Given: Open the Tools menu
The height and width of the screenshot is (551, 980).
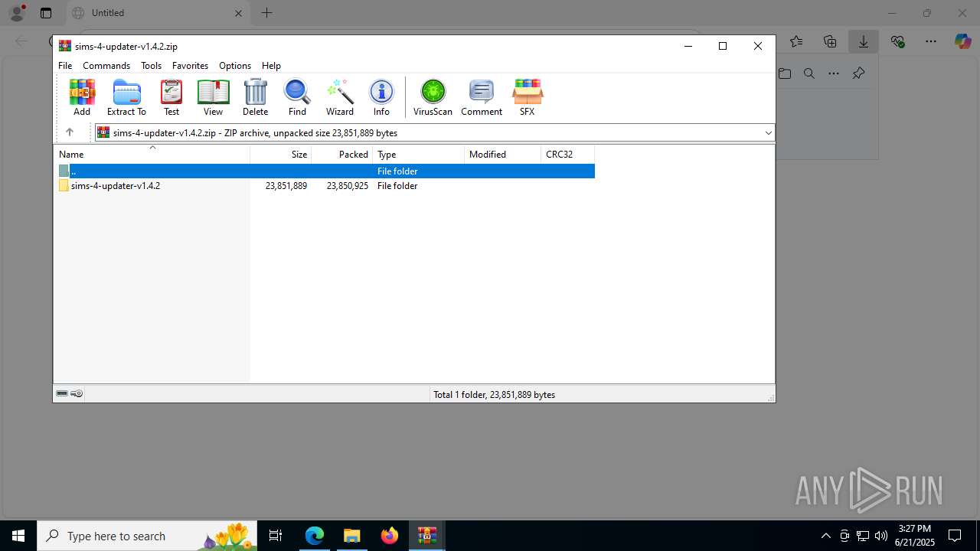Looking at the screenshot, I should pos(151,66).
